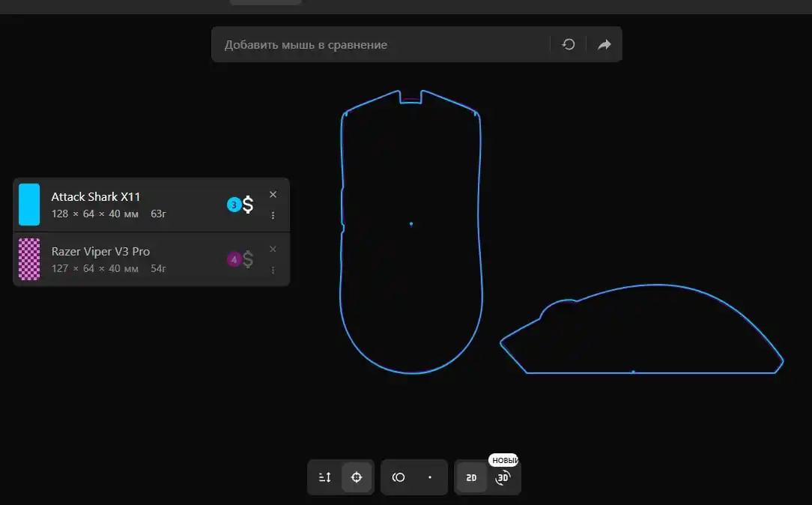Open the three-dot menu for Razer Viper V3 Pro
Screen dimensions: 812x505
tap(273, 270)
